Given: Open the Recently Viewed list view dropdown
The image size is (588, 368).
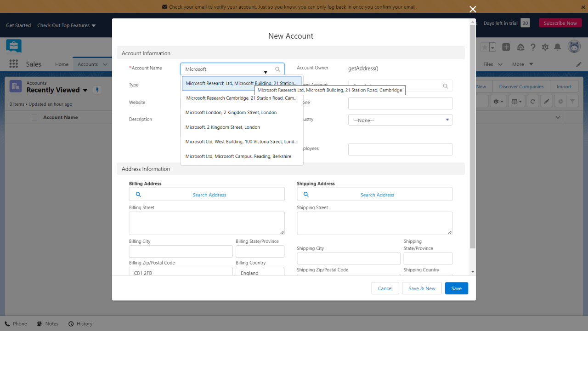Looking at the screenshot, I should (85, 90).
